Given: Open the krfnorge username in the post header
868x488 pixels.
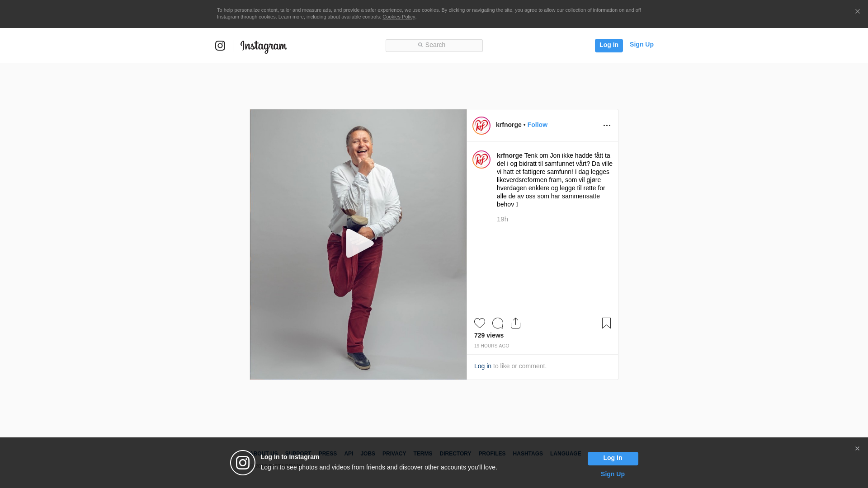Looking at the screenshot, I should click(509, 125).
